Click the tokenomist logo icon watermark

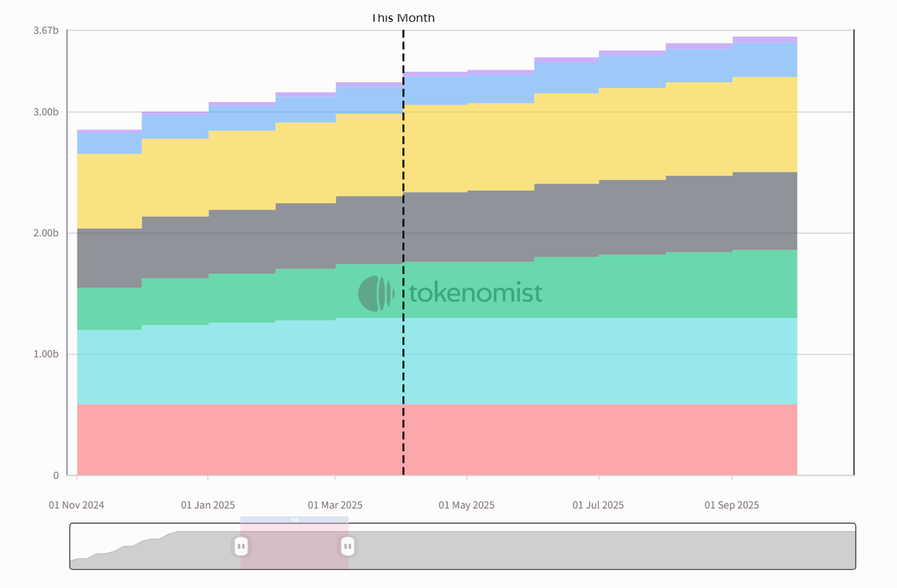pos(376,293)
